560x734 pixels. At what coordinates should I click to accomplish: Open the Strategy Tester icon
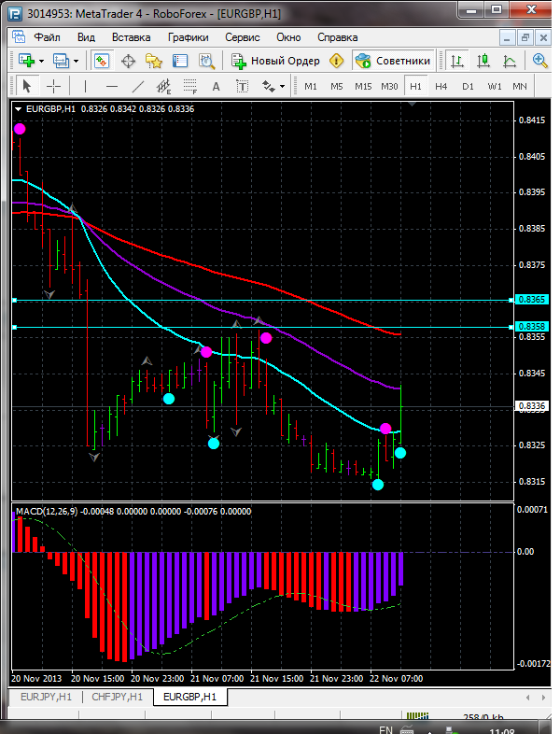(206, 61)
